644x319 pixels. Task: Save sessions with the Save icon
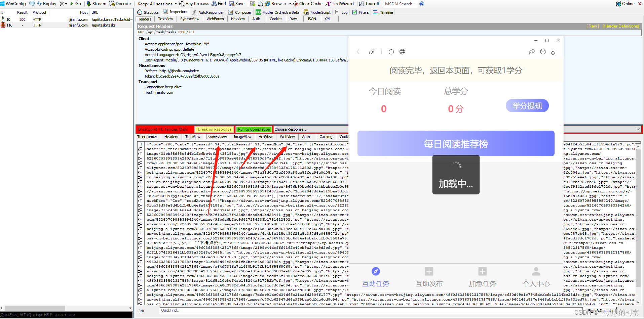point(237,4)
